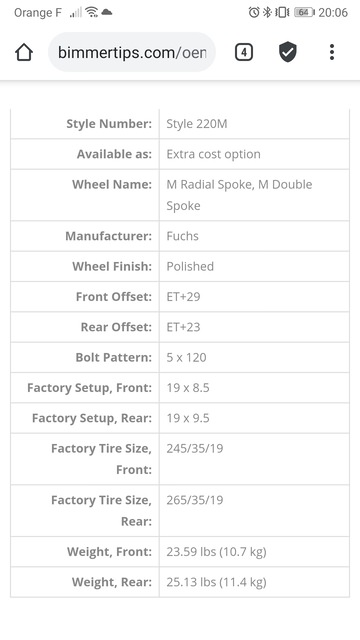Tap the cloud icon in status bar
The image size is (360, 640).
[x=107, y=12]
